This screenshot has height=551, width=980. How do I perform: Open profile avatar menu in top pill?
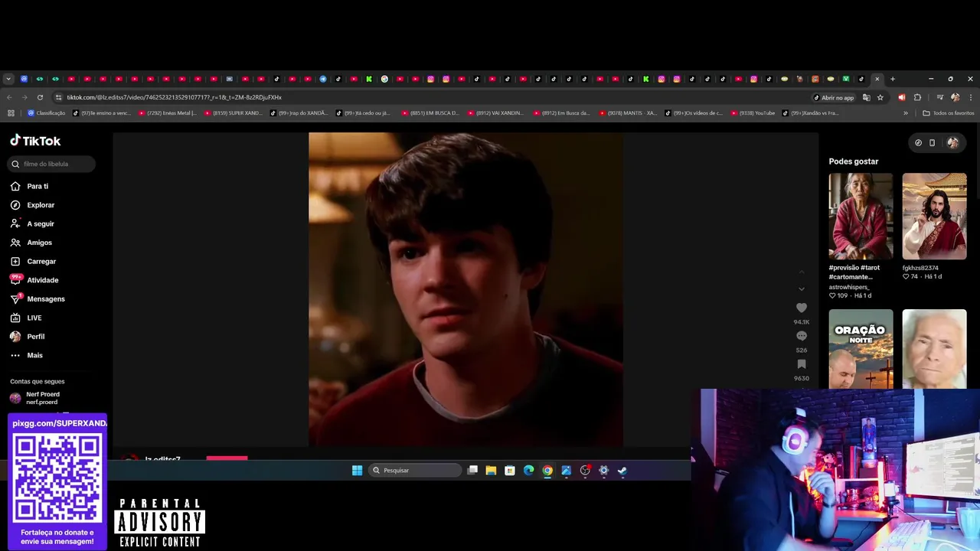952,142
